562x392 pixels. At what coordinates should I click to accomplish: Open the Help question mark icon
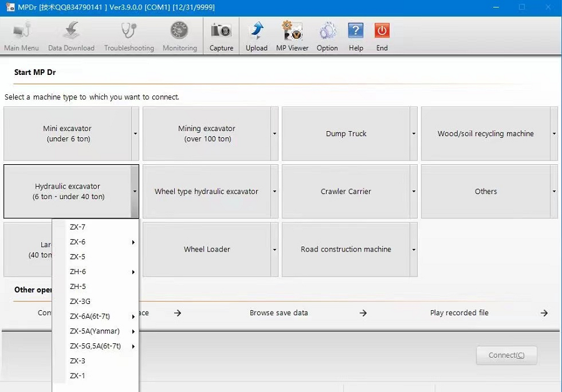(356, 36)
